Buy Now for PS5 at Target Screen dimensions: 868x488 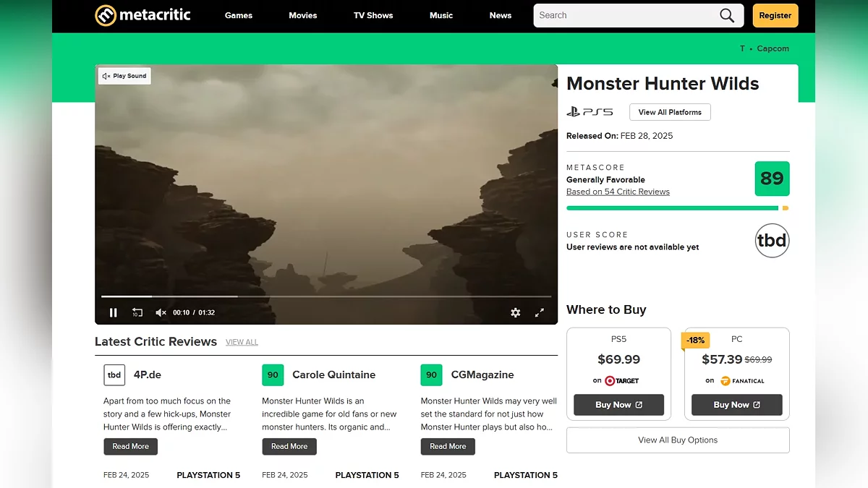click(618, 405)
